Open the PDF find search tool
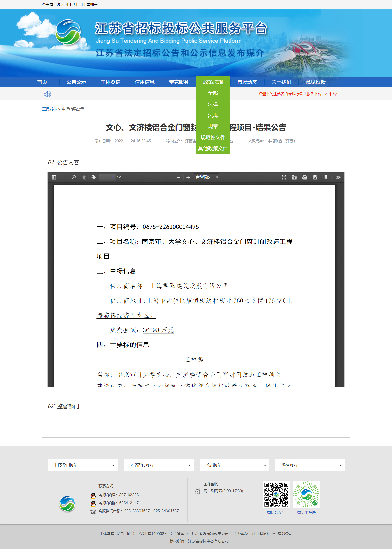The height and width of the screenshot is (549, 392). pyautogui.click(x=74, y=177)
